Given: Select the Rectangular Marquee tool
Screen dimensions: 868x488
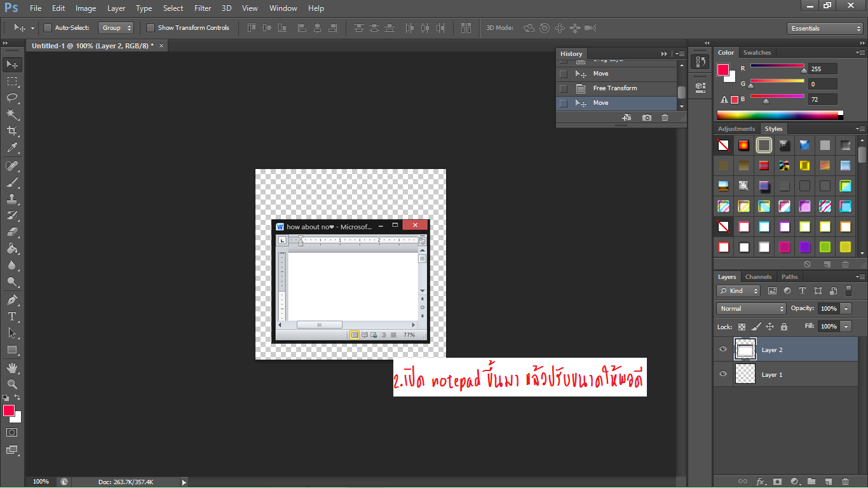Looking at the screenshot, I should (x=12, y=81).
